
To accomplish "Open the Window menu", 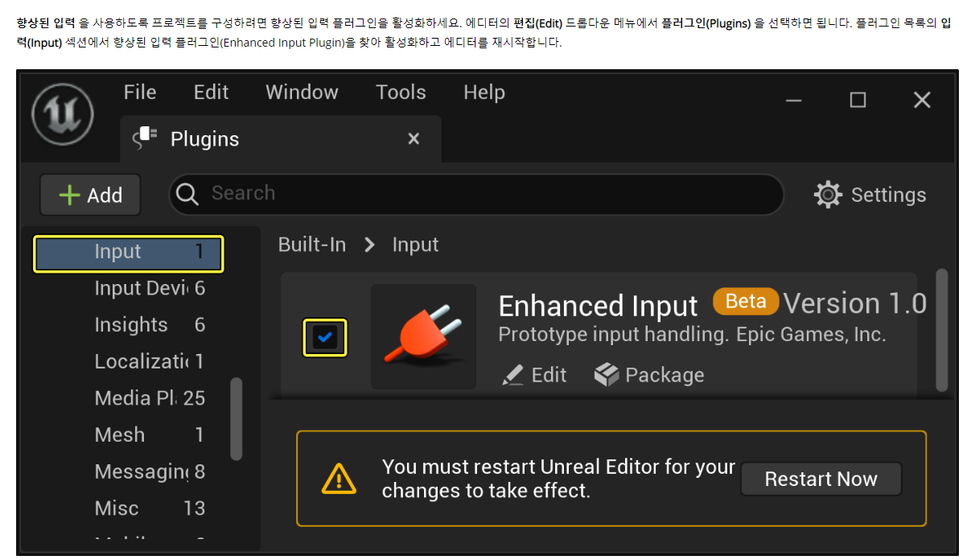I will click(x=302, y=93).
